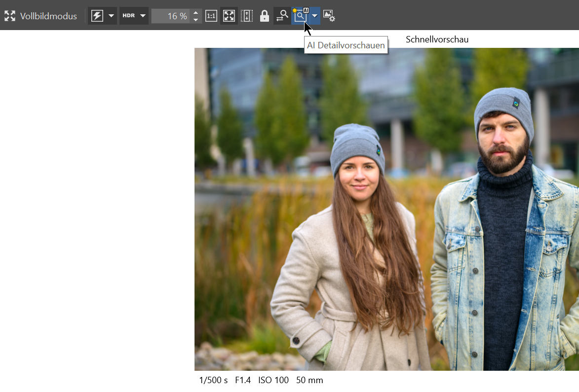Click the Vollbildmodus fullscreen button

click(x=41, y=16)
